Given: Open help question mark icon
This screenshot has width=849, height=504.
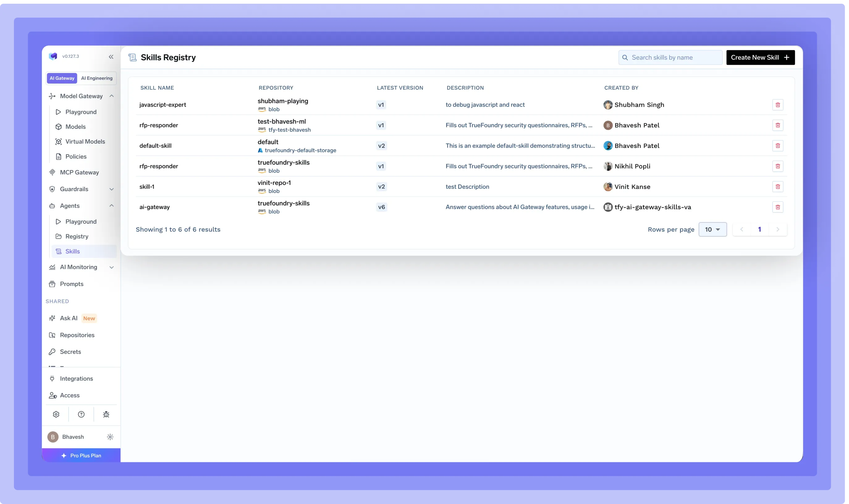Looking at the screenshot, I should [81, 414].
